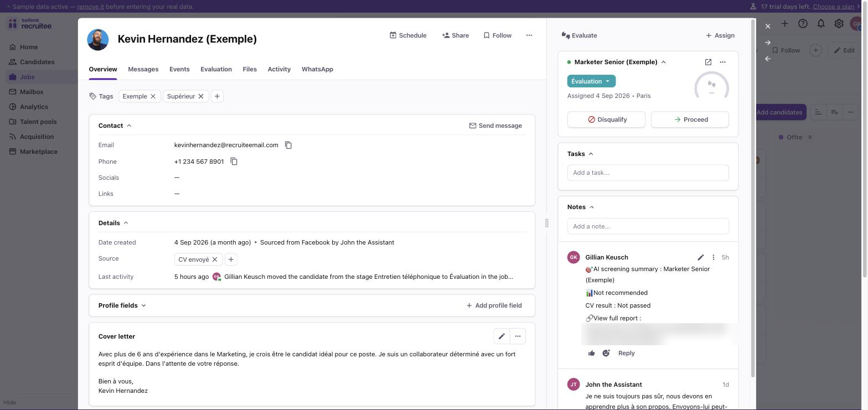Click Send message in Contact section
The height and width of the screenshot is (410, 868).
(x=495, y=126)
